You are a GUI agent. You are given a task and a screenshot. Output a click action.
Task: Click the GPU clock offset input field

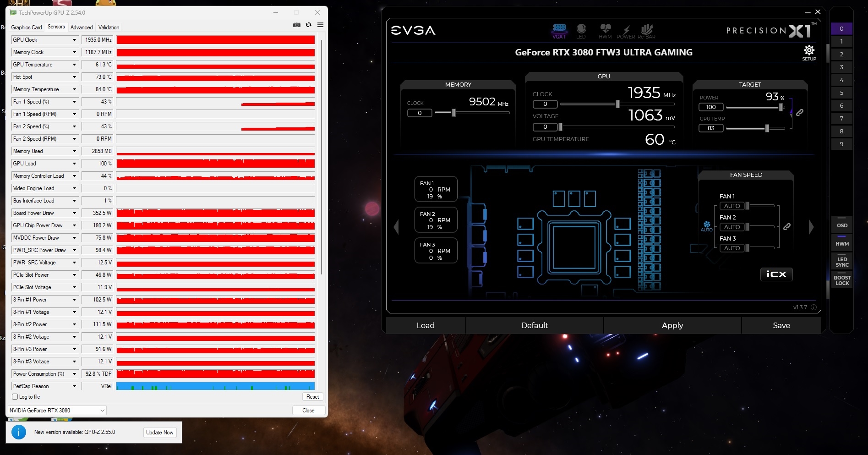(x=545, y=104)
